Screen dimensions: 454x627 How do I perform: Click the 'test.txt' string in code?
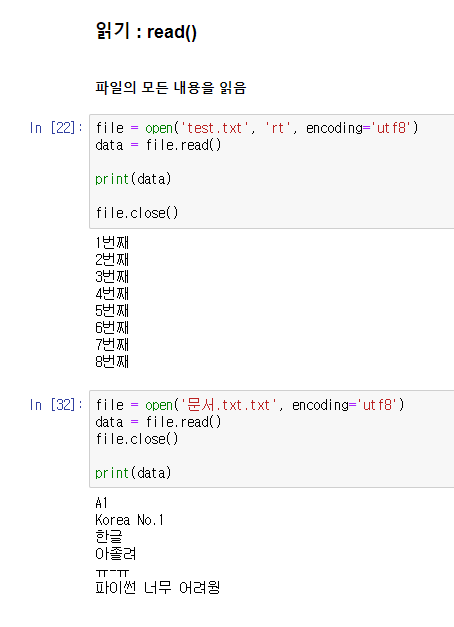point(215,128)
